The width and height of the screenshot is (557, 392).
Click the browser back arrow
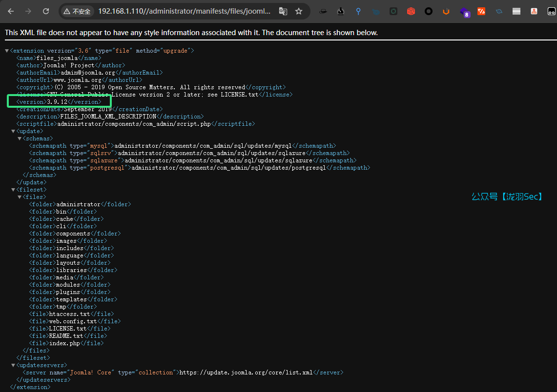tap(11, 11)
